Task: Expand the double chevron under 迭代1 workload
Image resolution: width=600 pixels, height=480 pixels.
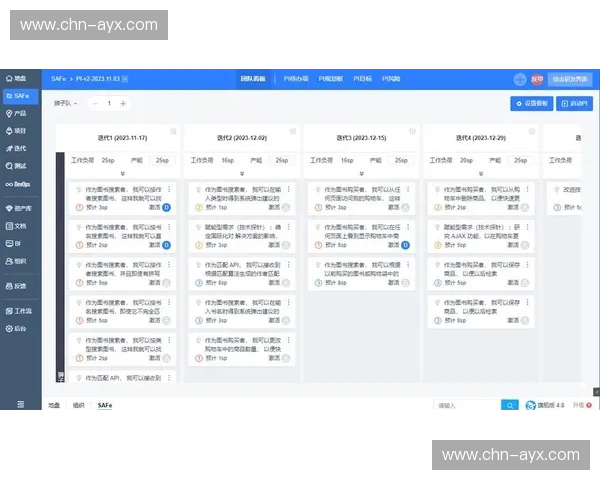Action: pyautogui.click(x=122, y=174)
